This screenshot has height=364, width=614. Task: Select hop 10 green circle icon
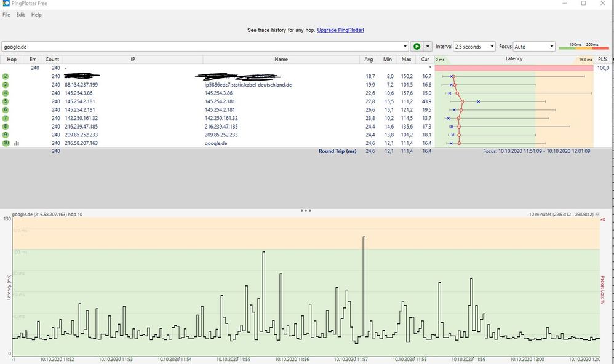pos(6,143)
